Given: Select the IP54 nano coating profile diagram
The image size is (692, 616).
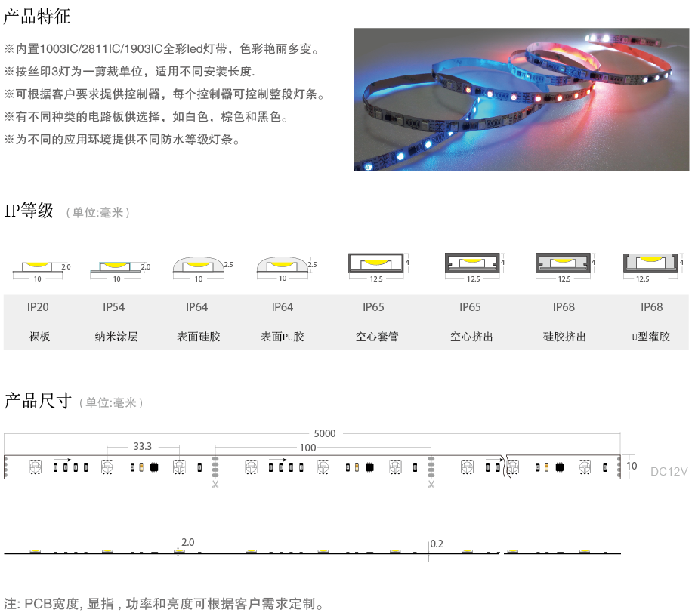Looking at the screenshot, I should pos(116,267).
